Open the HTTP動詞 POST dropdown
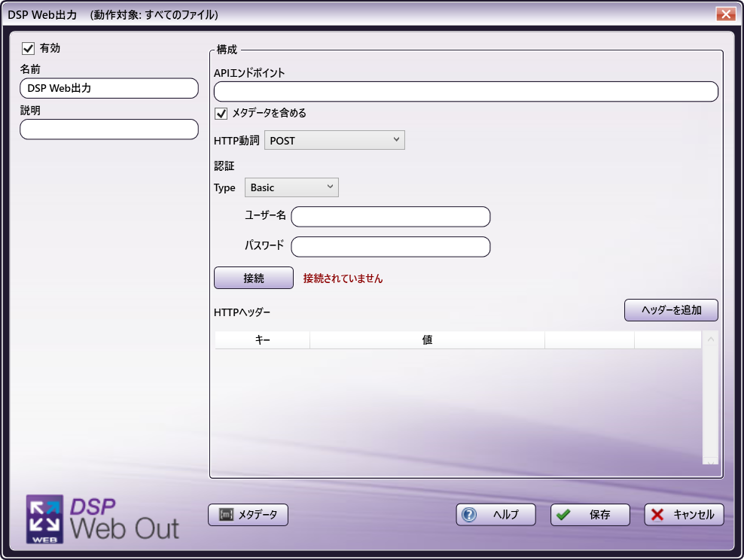The image size is (744, 560). coord(334,140)
